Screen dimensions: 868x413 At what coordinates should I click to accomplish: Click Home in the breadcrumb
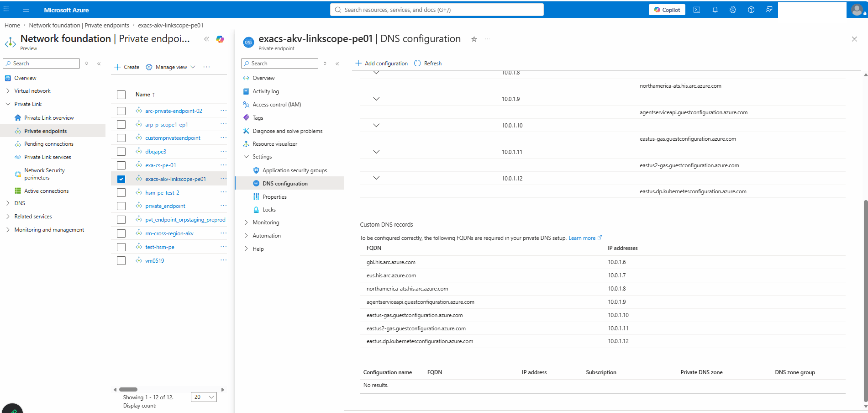tap(12, 26)
